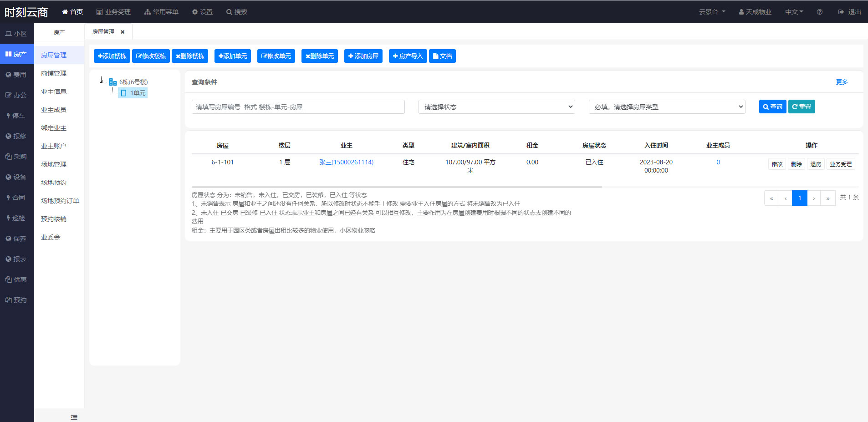Open 商铺管理 submenu item
This screenshot has width=868, height=422.
(59, 73)
